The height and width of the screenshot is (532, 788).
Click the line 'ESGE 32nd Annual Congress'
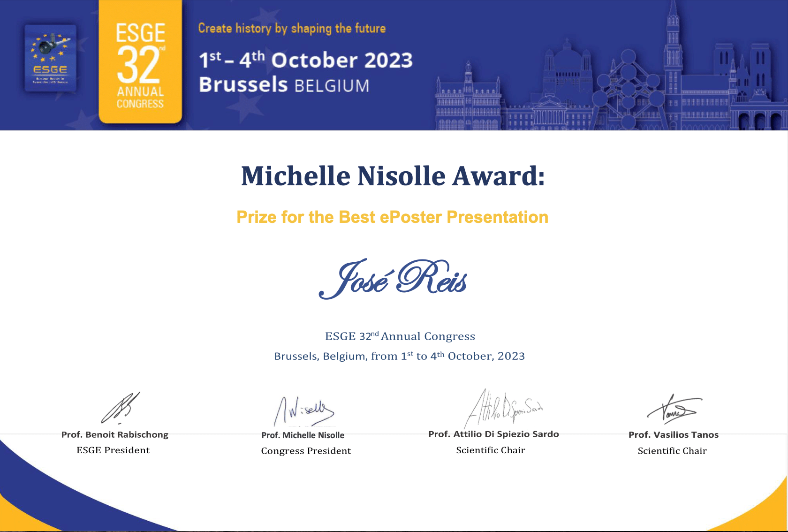pos(400,336)
